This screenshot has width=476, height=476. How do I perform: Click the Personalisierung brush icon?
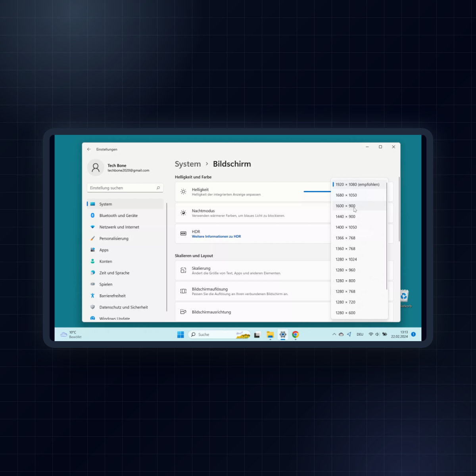[92, 238]
